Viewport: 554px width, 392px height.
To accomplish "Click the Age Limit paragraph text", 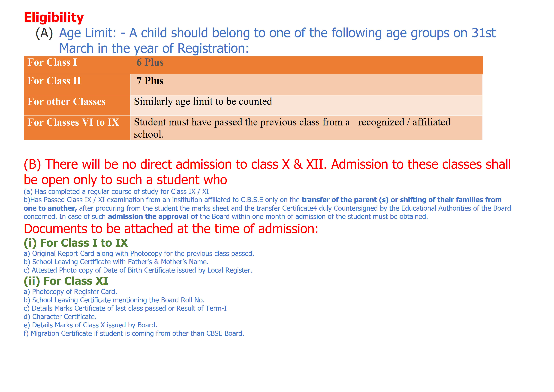I will pos(277,41).
